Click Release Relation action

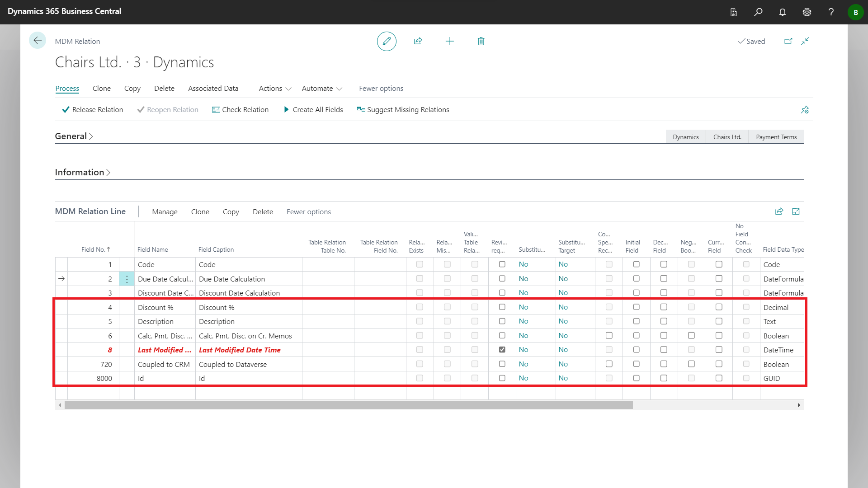click(93, 110)
